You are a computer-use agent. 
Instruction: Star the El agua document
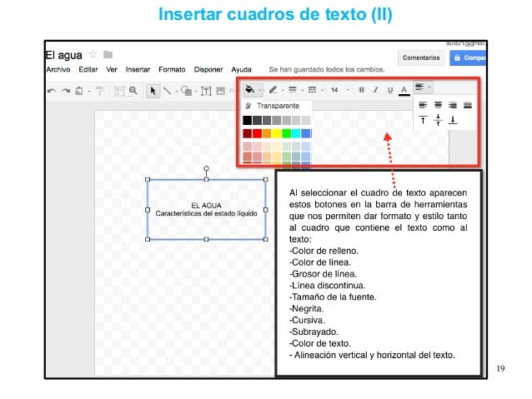point(93,54)
